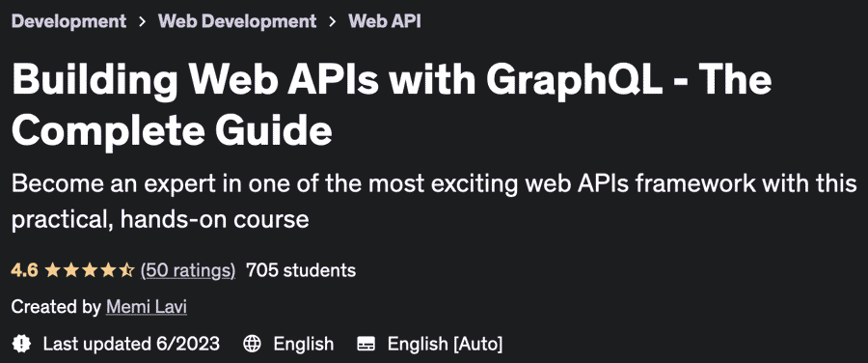868x363 pixels.
Task: Open the 50 ratings link
Action: coord(188,270)
